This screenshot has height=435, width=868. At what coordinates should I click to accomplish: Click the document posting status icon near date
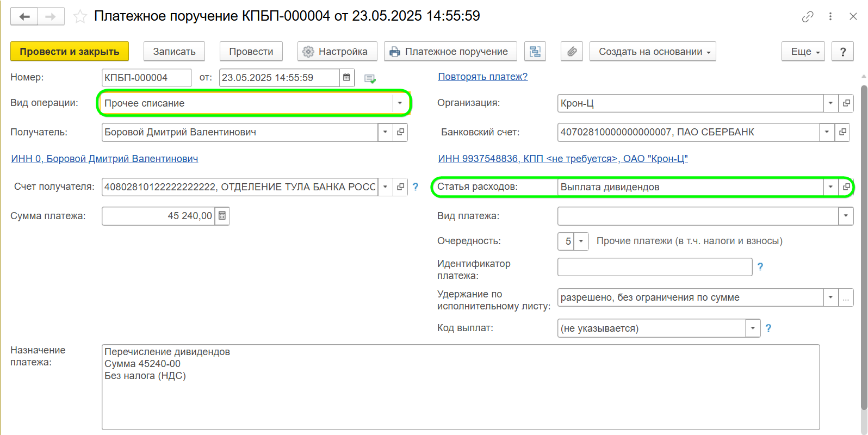(x=370, y=78)
